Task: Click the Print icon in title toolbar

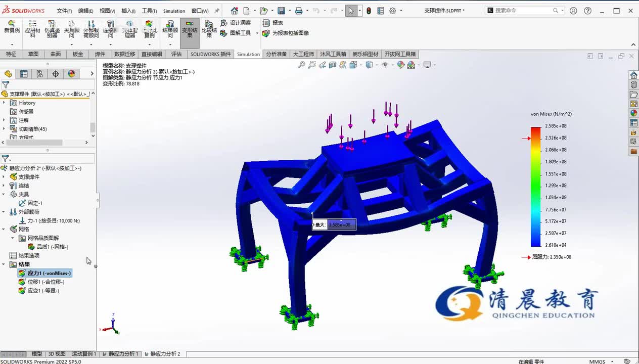Action: 299,11
